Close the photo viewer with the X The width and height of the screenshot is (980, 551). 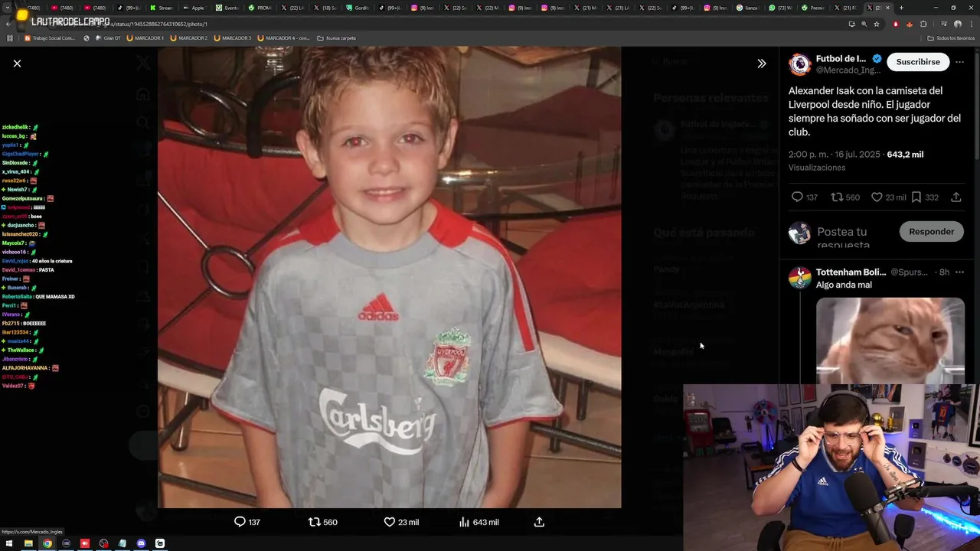[x=17, y=64]
